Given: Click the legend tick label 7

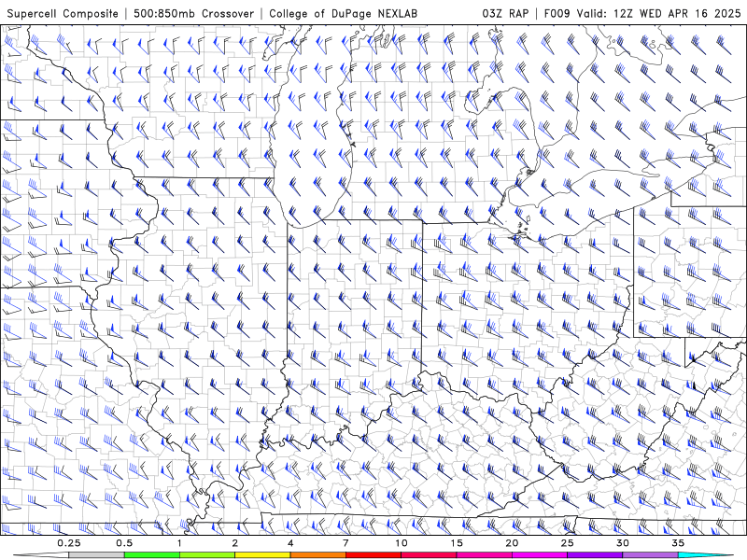Looking at the screenshot, I should (x=345, y=543).
